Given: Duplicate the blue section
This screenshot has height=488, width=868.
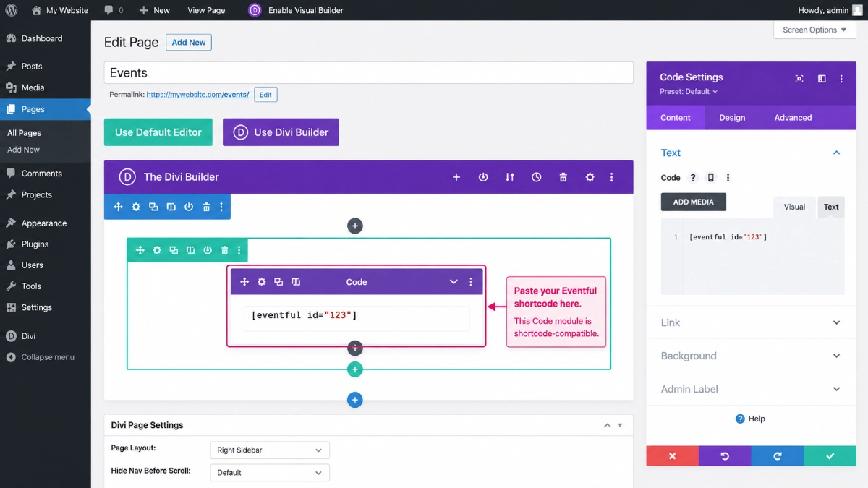Looking at the screenshot, I should click(x=153, y=207).
